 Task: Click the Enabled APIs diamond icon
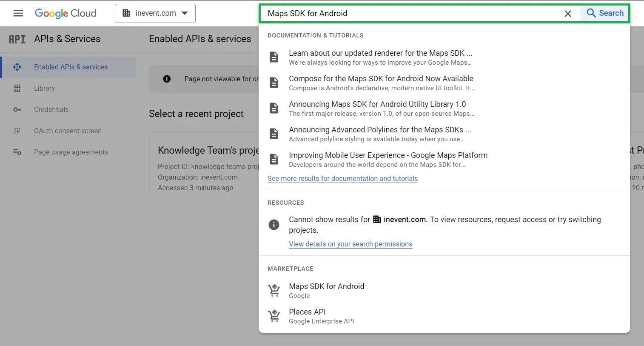(17, 67)
